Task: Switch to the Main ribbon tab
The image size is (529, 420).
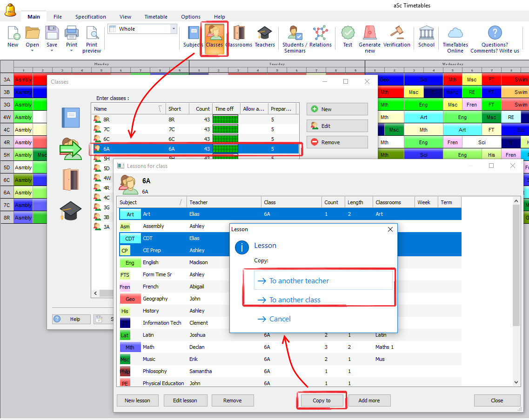Action: tap(34, 17)
